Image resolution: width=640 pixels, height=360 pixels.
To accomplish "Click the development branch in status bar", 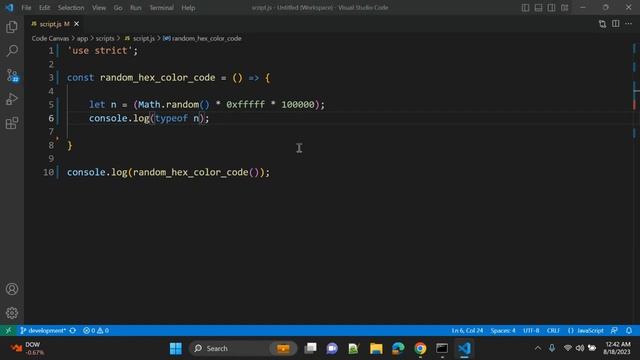I will click(43, 330).
